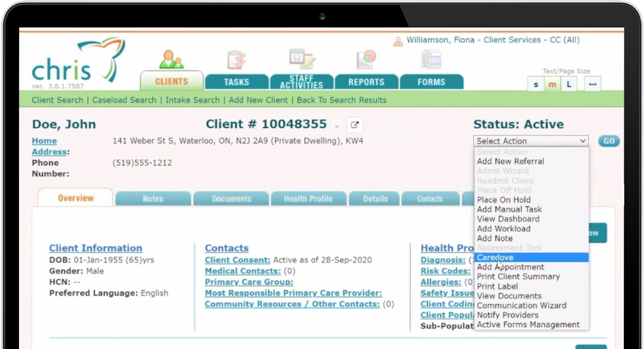
Task: Click the profile icon beside Williamson, Fiona
Action: pos(398,40)
